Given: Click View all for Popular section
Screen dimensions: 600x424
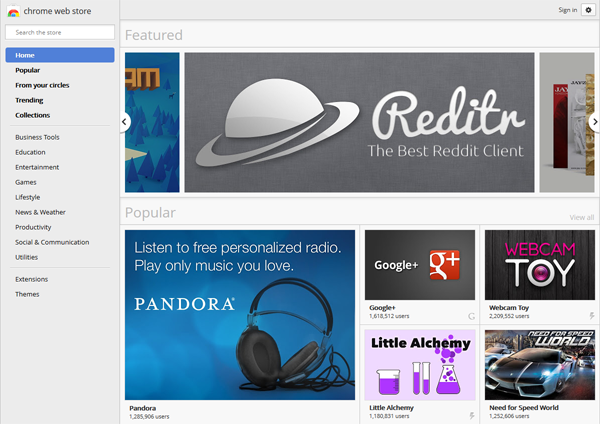Looking at the screenshot, I should point(582,217).
